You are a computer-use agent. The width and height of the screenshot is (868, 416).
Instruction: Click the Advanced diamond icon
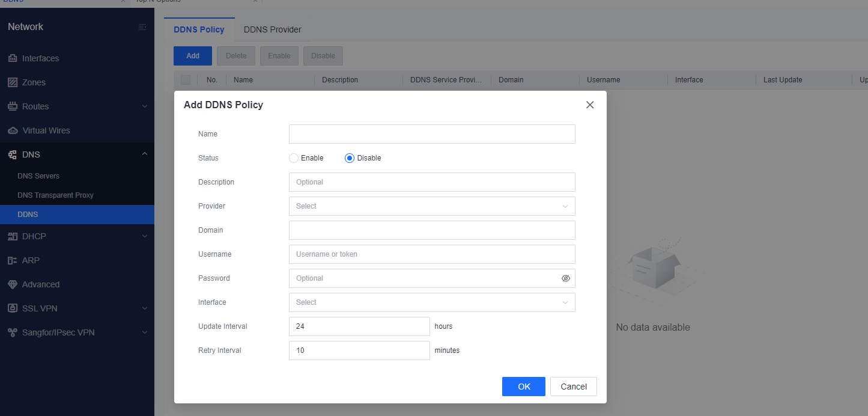(13, 284)
